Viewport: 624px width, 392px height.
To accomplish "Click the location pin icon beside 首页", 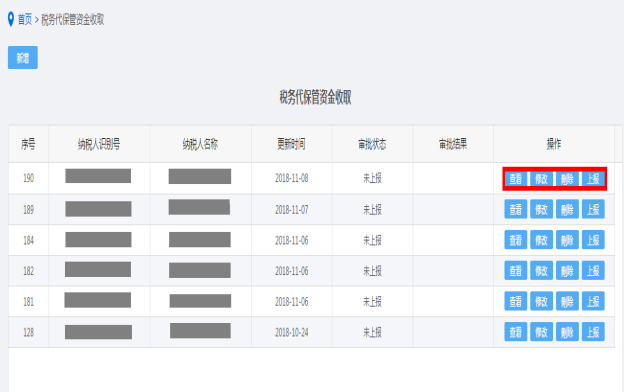I will click(11, 19).
